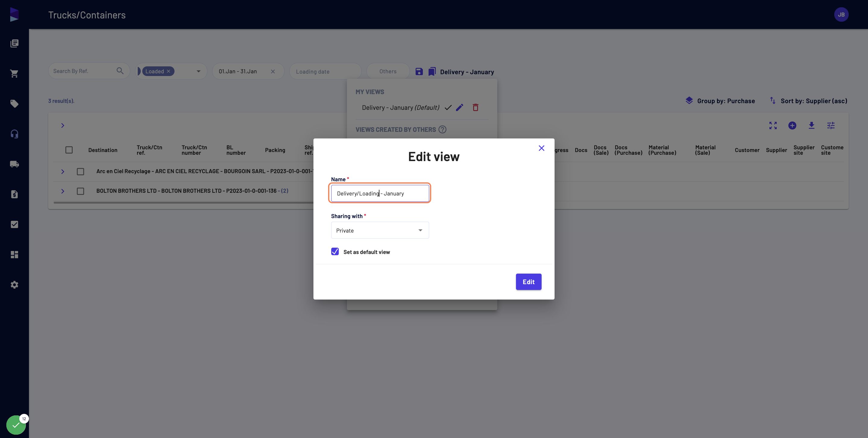Expand all groups chevron above table header
The width and height of the screenshot is (868, 438).
[x=63, y=125]
